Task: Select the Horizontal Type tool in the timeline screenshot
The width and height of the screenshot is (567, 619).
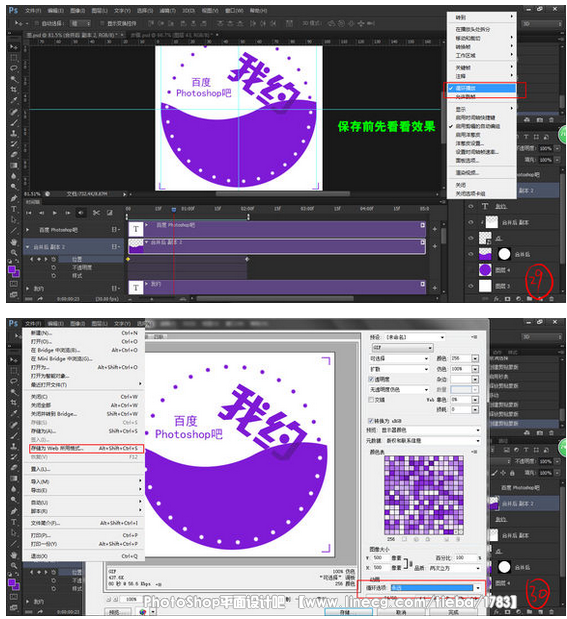Action: point(14,209)
